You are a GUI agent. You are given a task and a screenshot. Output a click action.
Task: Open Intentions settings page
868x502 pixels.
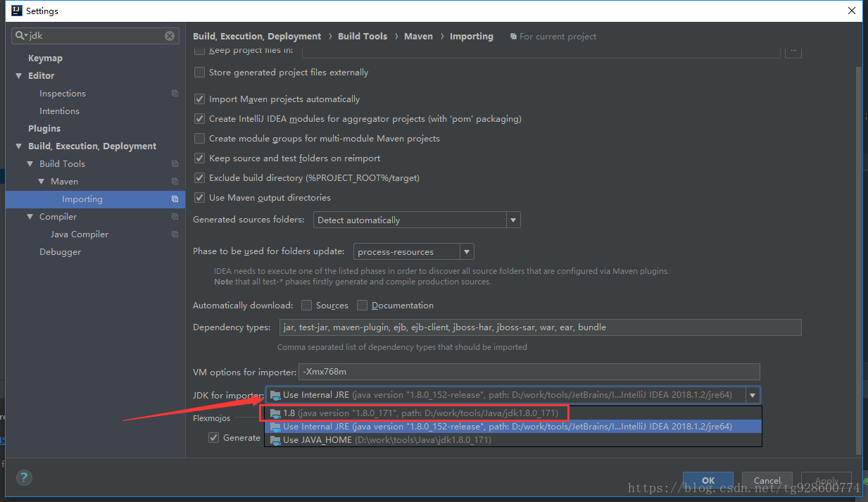59,111
